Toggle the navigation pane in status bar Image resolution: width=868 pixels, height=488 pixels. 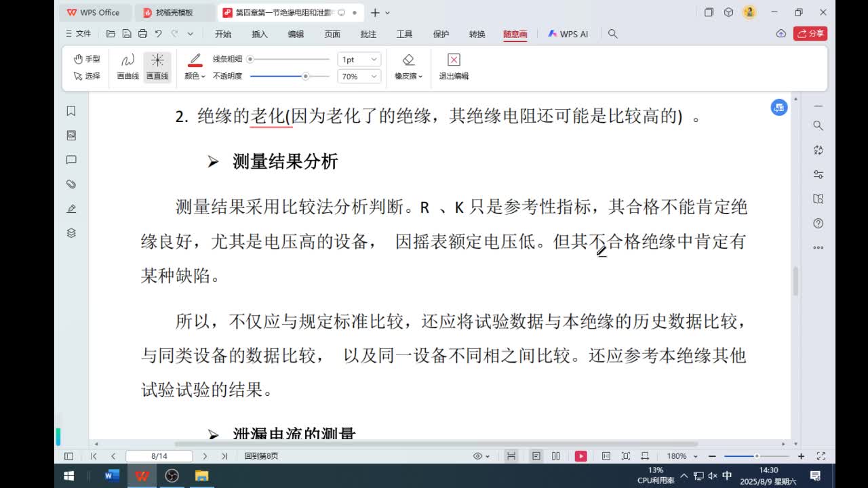pyautogui.click(x=68, y=456)
